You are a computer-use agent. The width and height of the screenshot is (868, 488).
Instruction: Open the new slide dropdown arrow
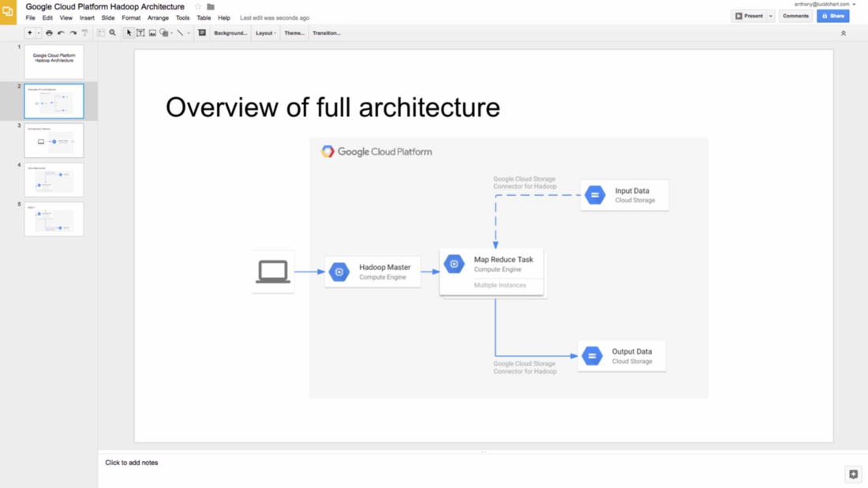pos(38,33)
